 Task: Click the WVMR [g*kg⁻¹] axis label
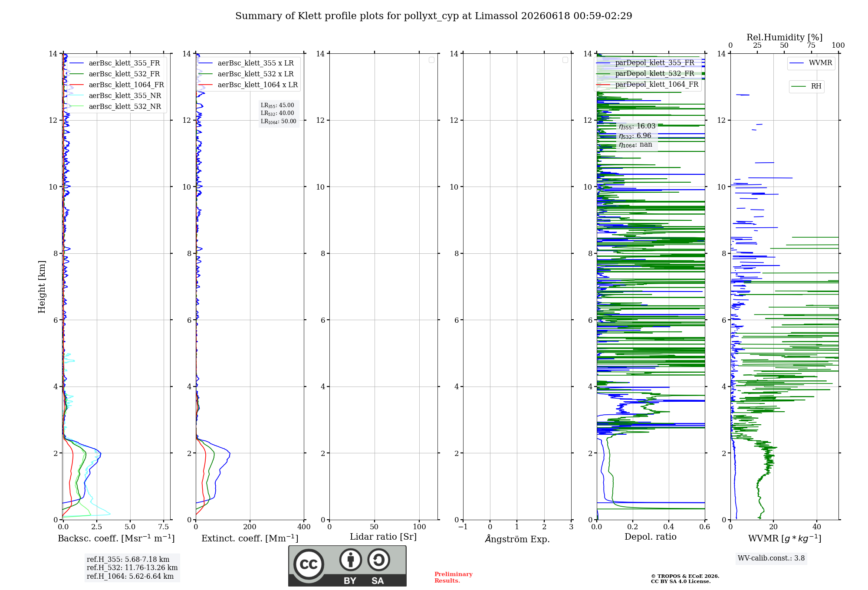(x=785, y=538)
